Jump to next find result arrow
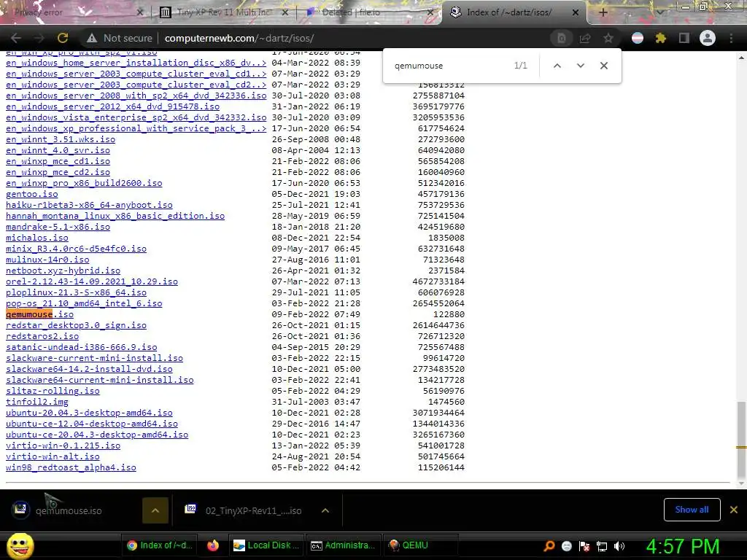Viewport: 747px width, 560px height. pos(580,66)
